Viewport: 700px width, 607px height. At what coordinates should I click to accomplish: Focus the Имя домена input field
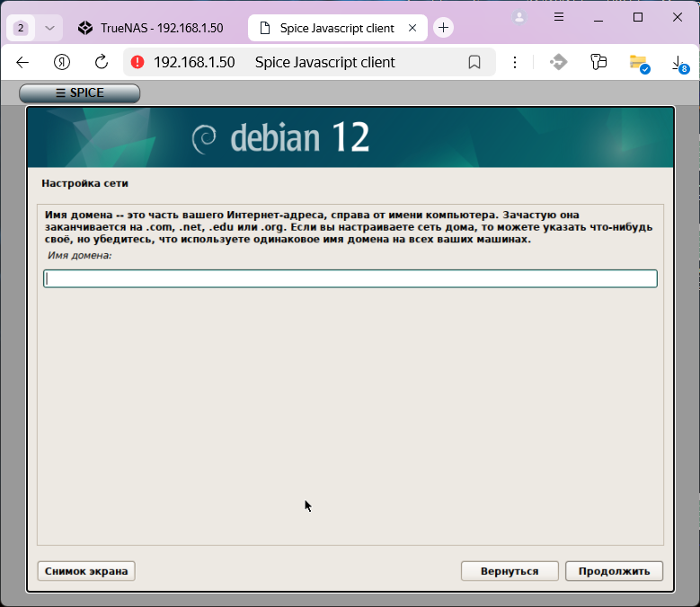350,278
